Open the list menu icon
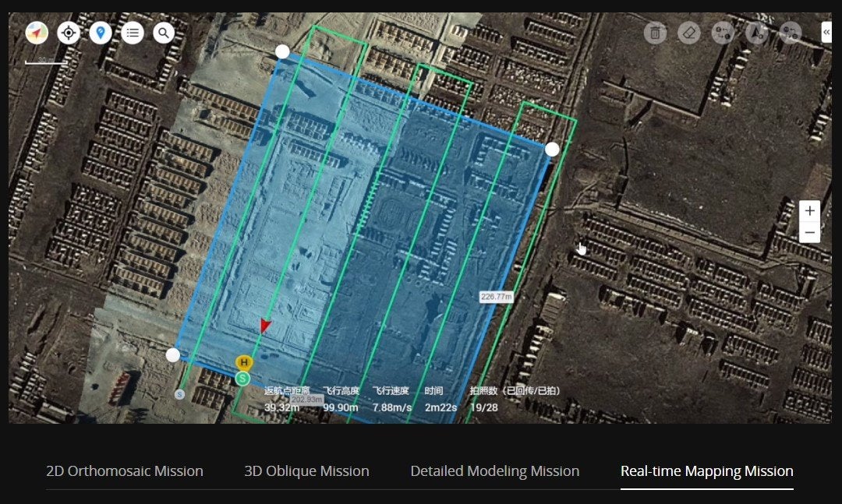Image resolution: width=842 pixels, height=504 pixels. click(133, 33)
